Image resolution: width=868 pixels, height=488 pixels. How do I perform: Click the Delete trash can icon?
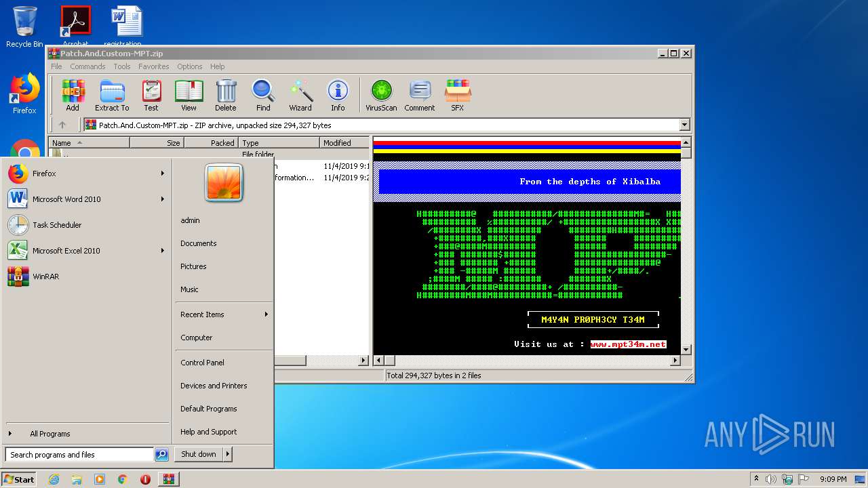pos(226,95)
